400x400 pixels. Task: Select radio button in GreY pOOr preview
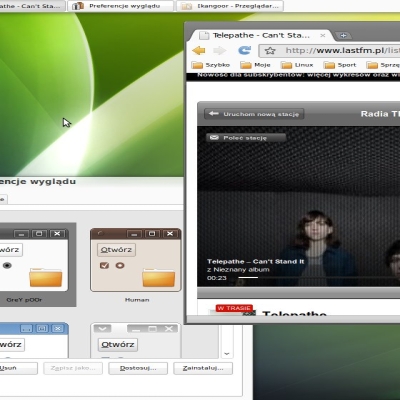[7, 265]
